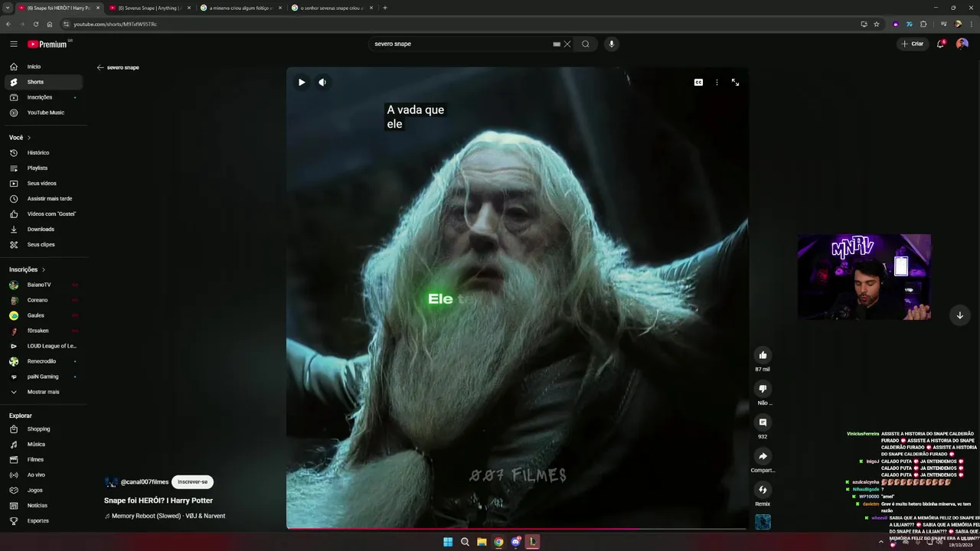Open the YouTube Premium home logo
This screenshot has width=980, height=551.
[47, 44]
